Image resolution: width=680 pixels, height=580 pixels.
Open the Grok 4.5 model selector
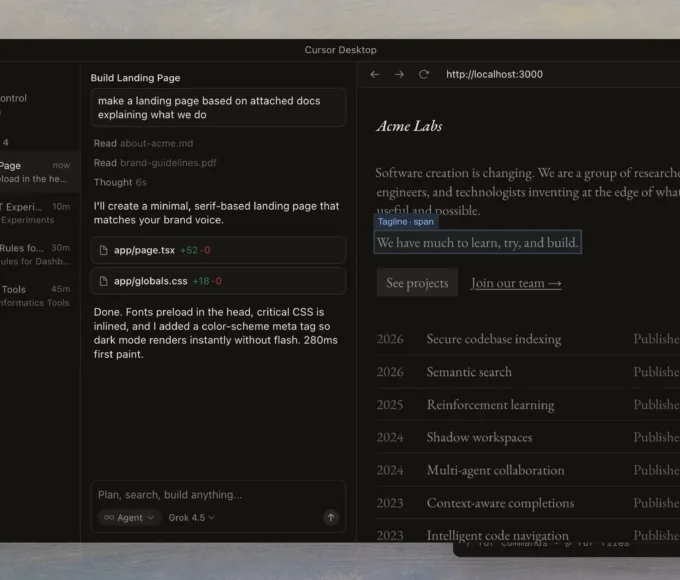[191, 518]
